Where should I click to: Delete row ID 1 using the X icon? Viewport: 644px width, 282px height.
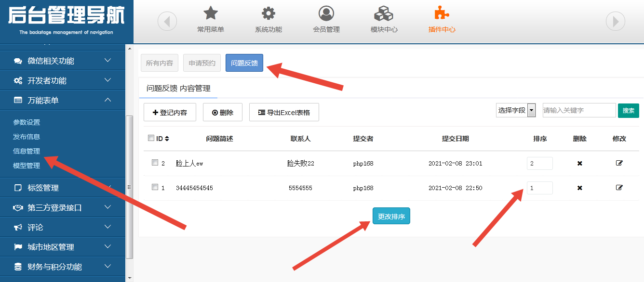point(580,188)
